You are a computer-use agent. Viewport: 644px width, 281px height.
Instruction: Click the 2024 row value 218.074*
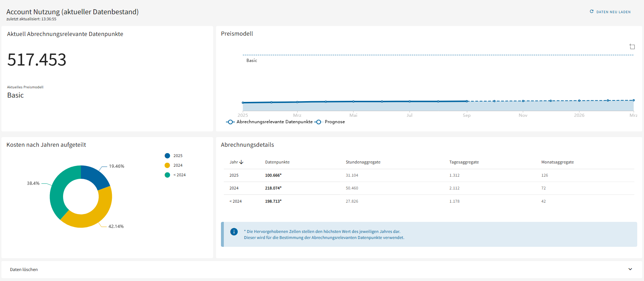273,188
